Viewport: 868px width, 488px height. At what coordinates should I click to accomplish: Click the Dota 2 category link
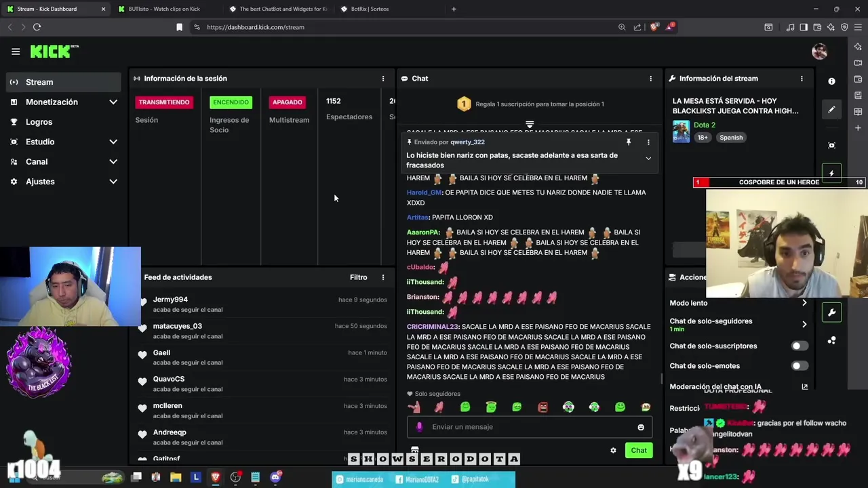tap(704, 125)
